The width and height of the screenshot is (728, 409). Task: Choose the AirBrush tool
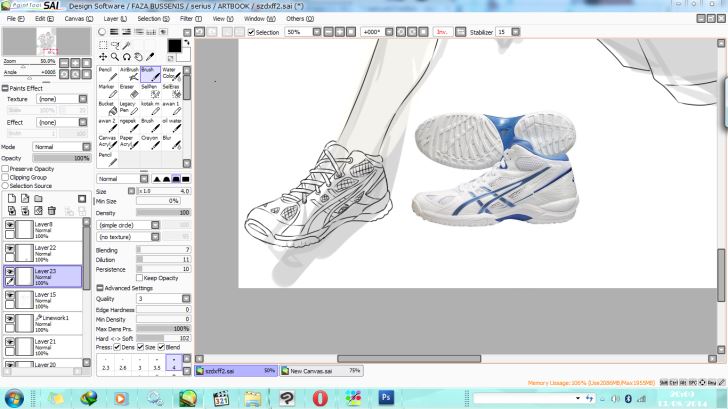[129, 74]
